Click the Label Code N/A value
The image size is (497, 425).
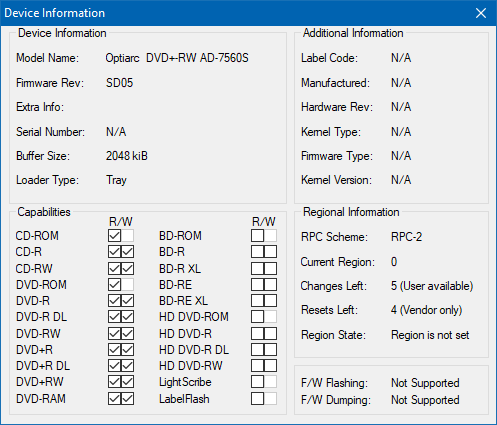(401, 58)
